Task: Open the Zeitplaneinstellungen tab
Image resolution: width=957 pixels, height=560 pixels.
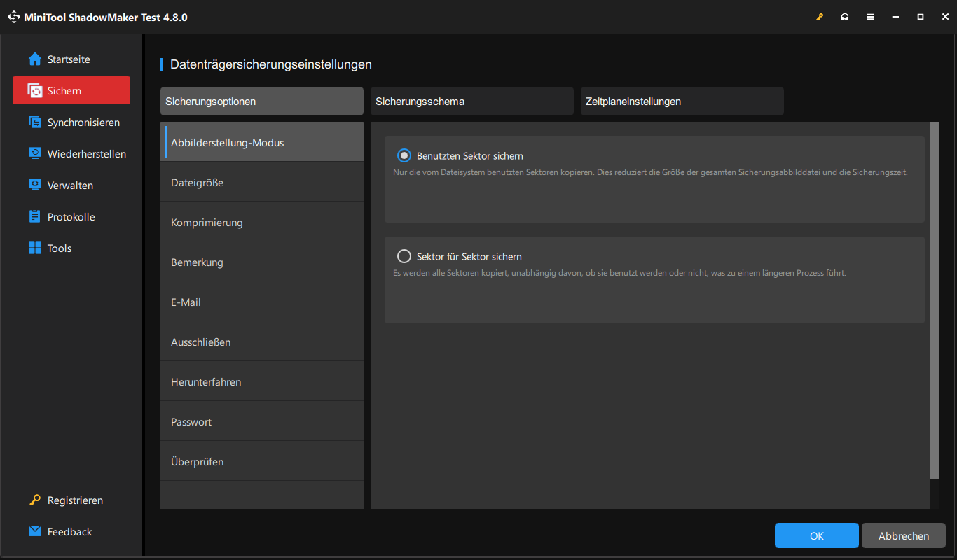Action: (x=682, y=101)
